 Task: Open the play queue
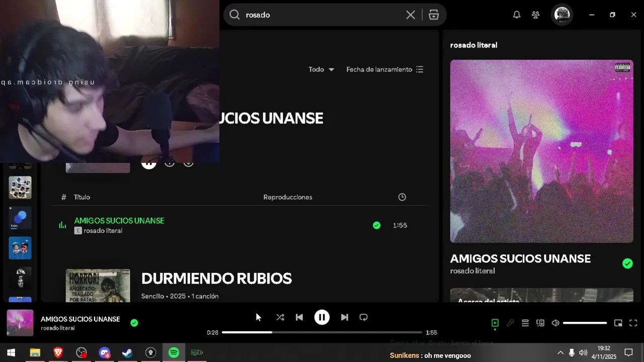pos(525,323)
